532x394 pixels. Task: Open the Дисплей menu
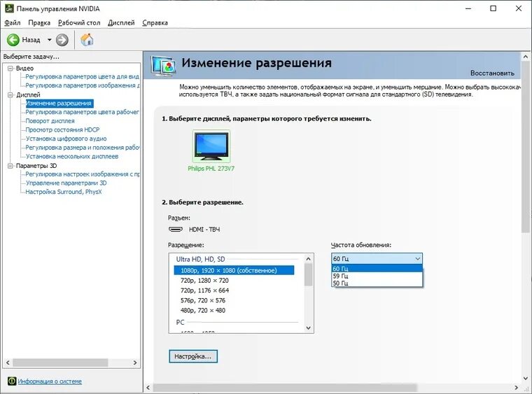click(121, 22)
